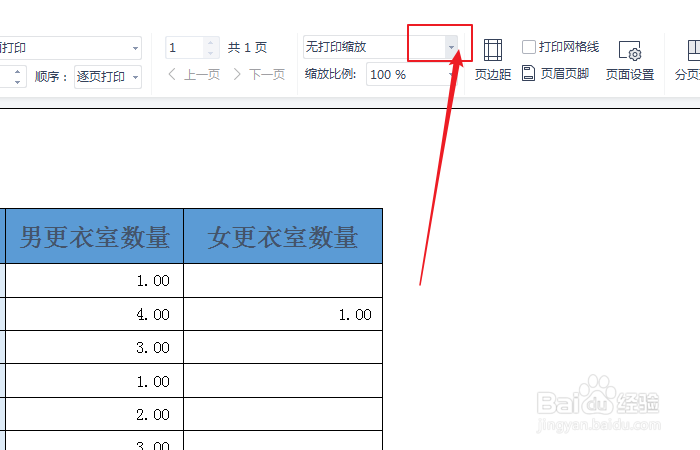Viewport: 700px width, 450px height.
Task: Decrease copies with the down stepper
Action: [17, 82]
